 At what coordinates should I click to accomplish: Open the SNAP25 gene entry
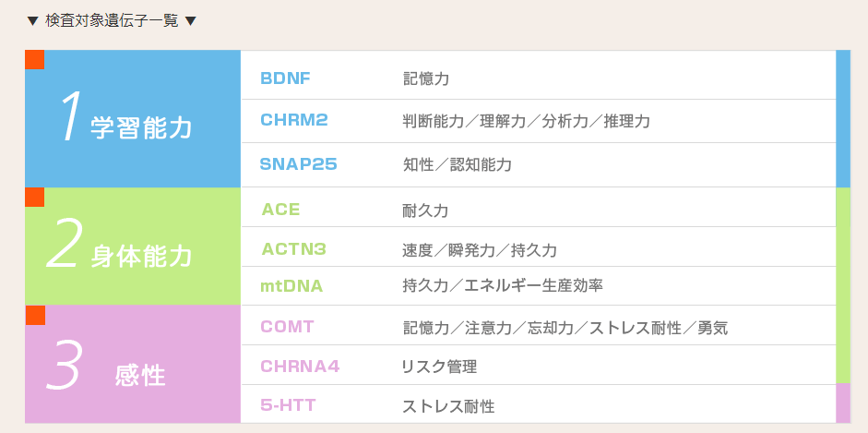pyautogui.click(x=298, y=164)
